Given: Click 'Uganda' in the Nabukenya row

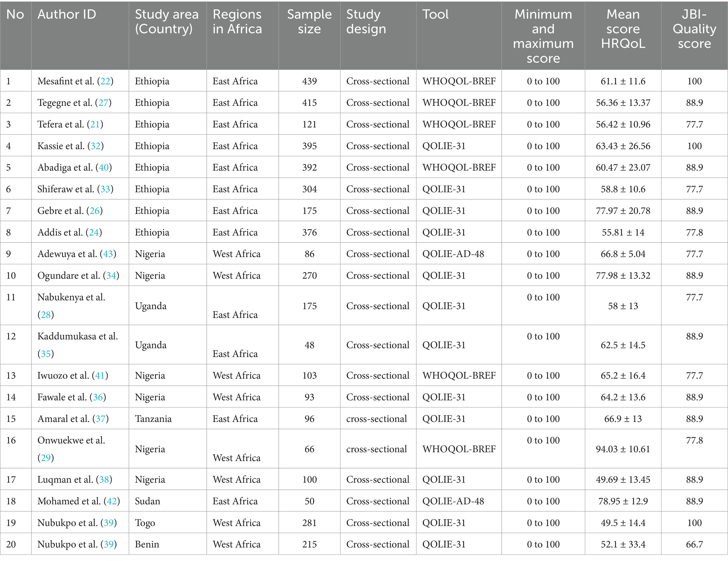Looking at the screenshot, I should click(x=150, y=306).
